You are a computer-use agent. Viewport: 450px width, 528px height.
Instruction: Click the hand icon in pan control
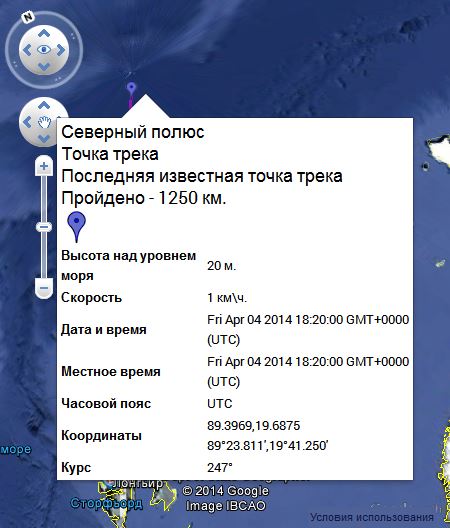pyautogui.click(x=44, y=122)
